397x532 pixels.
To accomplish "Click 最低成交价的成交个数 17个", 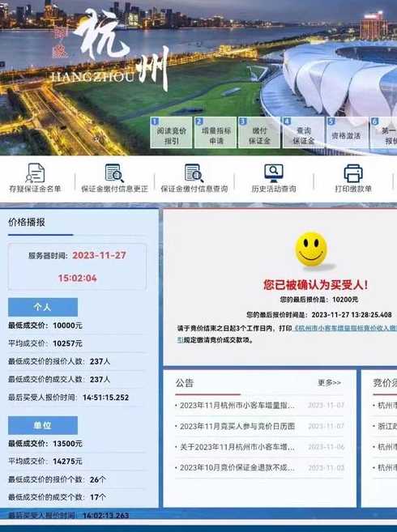I will [57, 497].
